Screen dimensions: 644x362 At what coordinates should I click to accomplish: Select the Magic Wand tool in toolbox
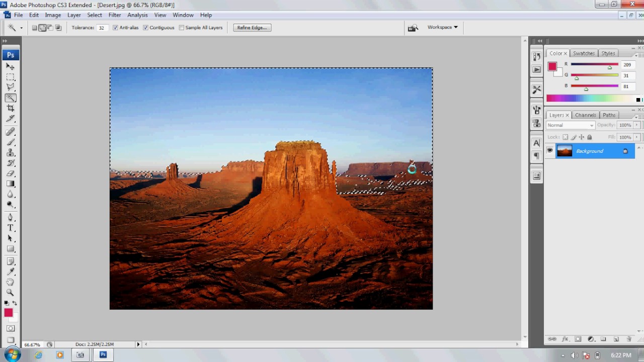pos(11,98)
